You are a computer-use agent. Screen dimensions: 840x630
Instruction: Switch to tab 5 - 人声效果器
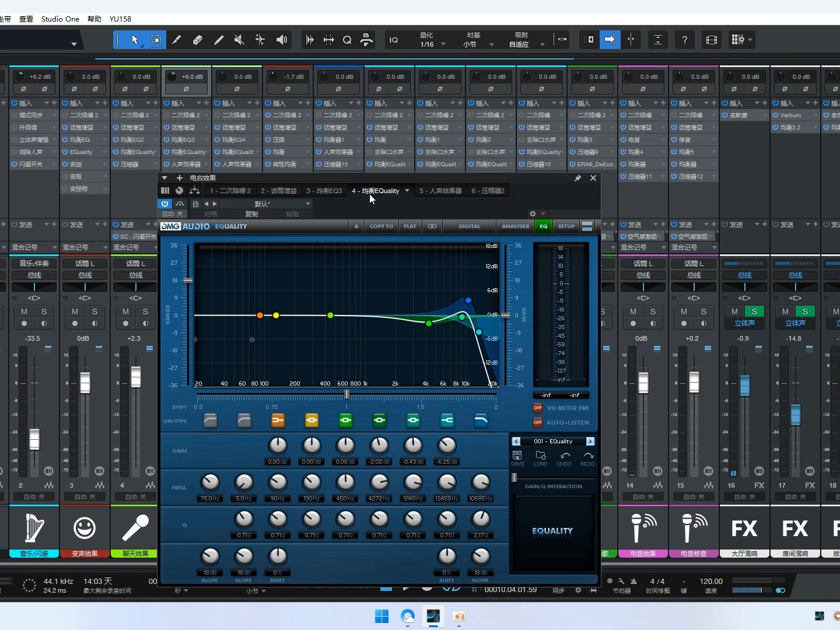coord(440,191)
